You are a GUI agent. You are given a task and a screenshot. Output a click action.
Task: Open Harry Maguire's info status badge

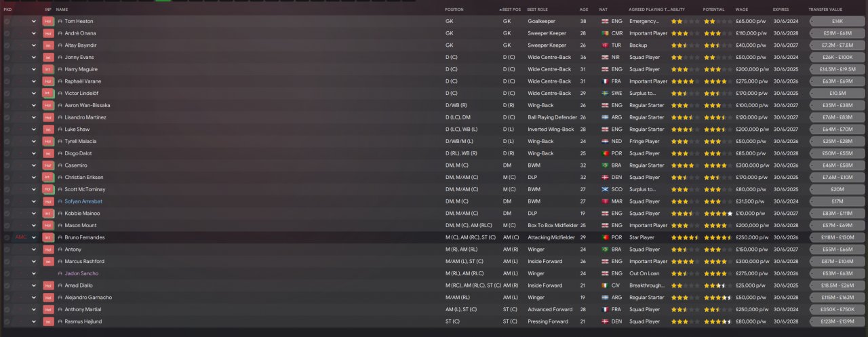coord(48,69)
